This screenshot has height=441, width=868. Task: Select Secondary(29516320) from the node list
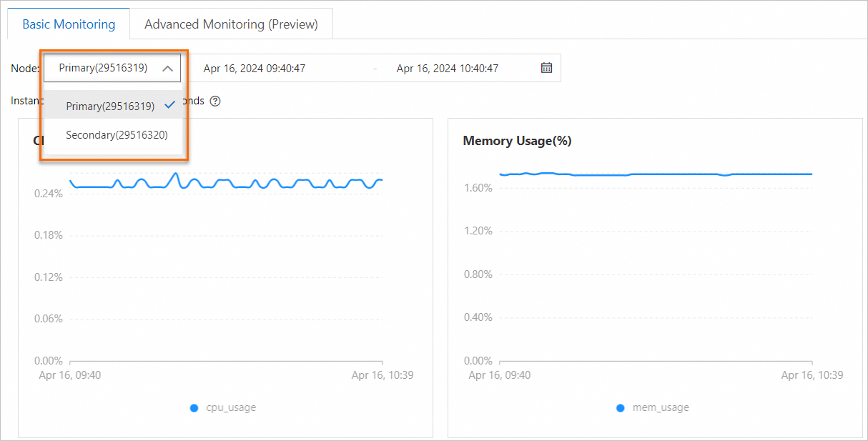point(116,134)
